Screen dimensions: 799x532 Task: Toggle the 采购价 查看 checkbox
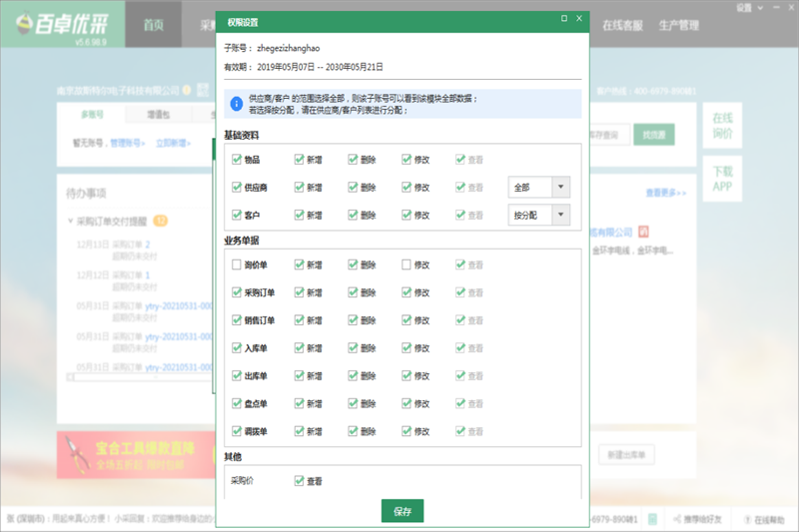point(300,480)
